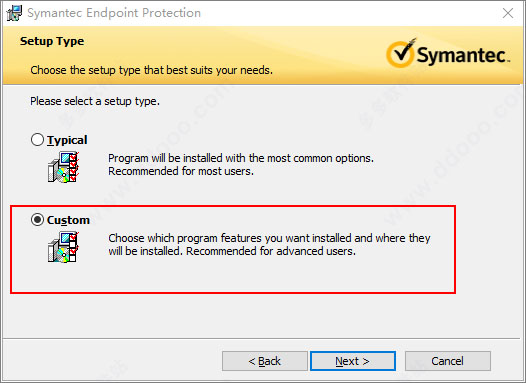Close the Symantec Endpoint Protection window
The width and height of the screenshot is (526, 383).
[x=508, y=13]
